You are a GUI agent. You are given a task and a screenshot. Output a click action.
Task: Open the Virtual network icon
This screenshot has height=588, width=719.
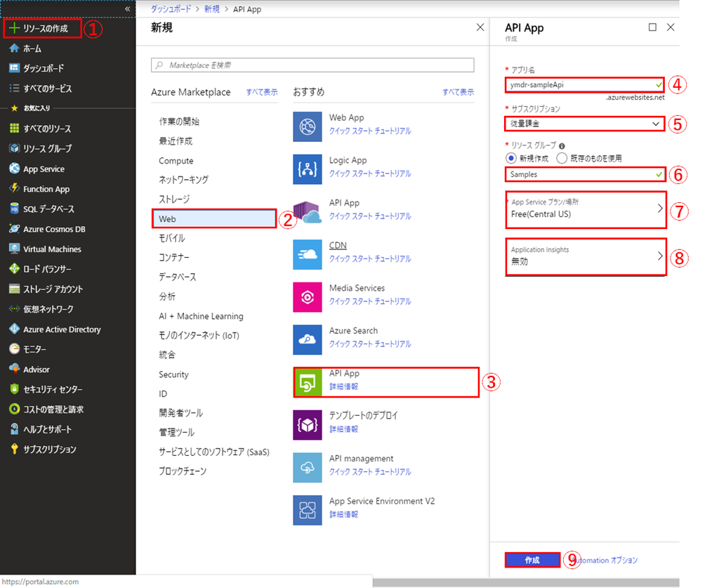click(x=14, y=308)
